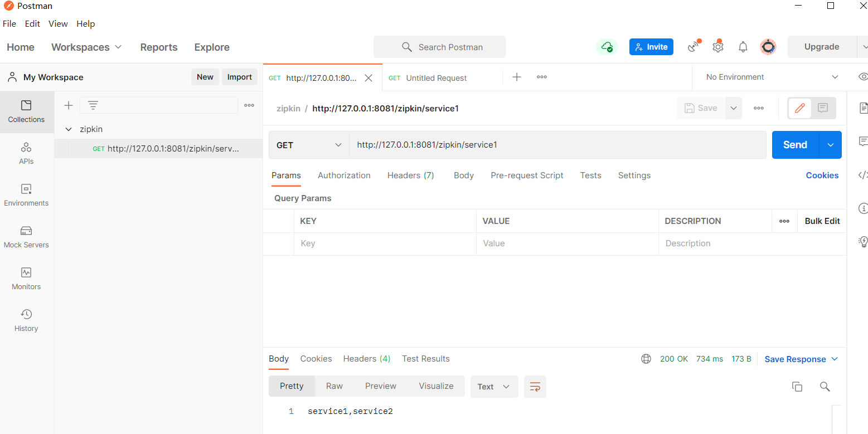Open the tab options ellipsis menu
The height and width of the screenshot is (434, 868).
542,77
